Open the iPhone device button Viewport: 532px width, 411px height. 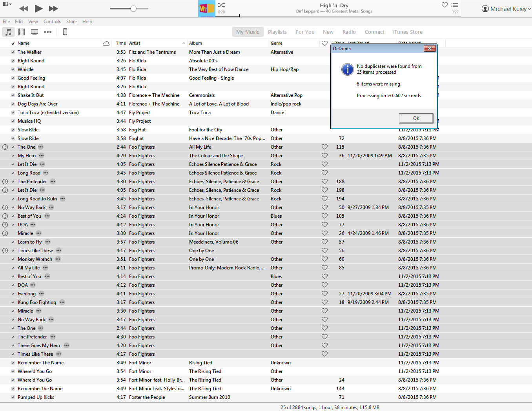click(x=65, y=32)
